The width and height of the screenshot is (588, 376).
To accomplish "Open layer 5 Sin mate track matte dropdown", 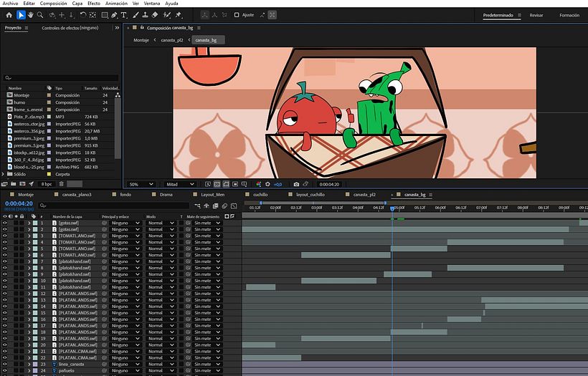I will click(x=207, y=249).
